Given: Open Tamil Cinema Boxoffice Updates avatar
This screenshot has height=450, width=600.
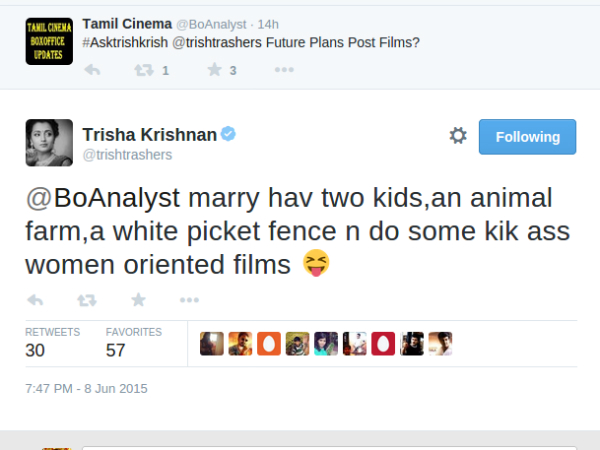Looking at the screenshot, I should click(49, 41).
